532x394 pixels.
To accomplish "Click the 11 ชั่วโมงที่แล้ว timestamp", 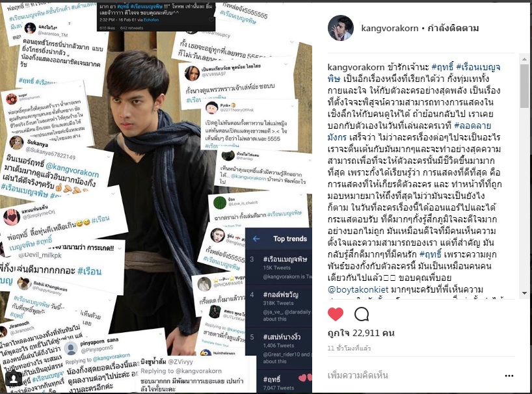I will click(349, 348).
